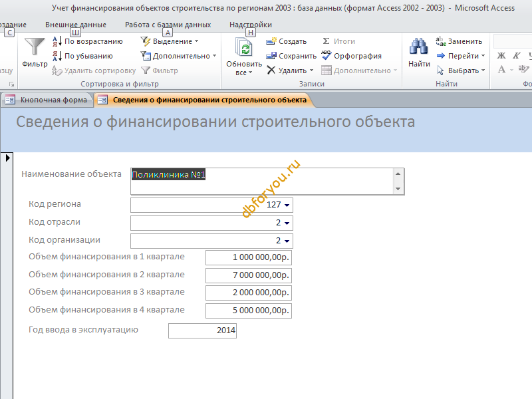The width and height of the screenshot is (532, 399).
Task: Run the Spelling check (Орфография)
Action: point(352,56)
